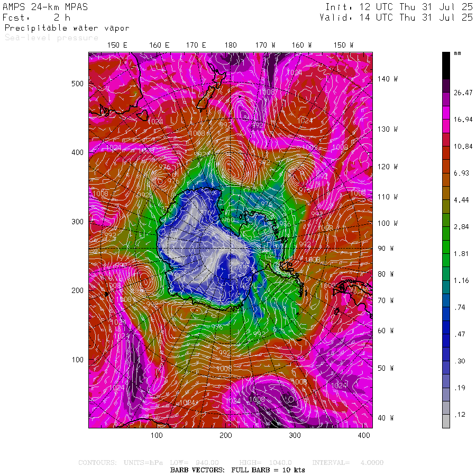This screenshot has height=476, width=476.
Task: Click the "Precipitable water vapor" field label
Action: click(67, 28)
